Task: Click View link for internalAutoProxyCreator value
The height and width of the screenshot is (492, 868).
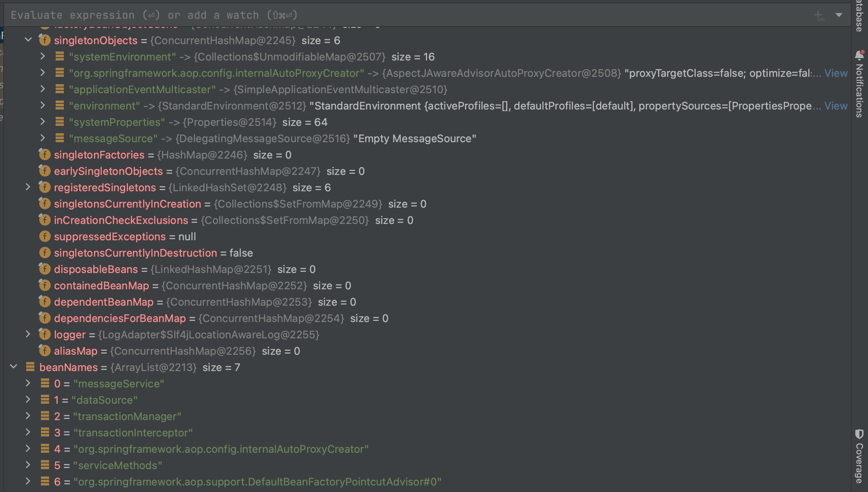Action: click(x=836, y=73)
